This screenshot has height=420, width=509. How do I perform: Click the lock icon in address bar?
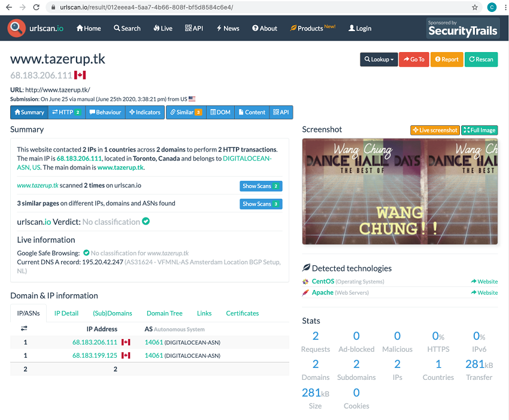coord(53,7)
